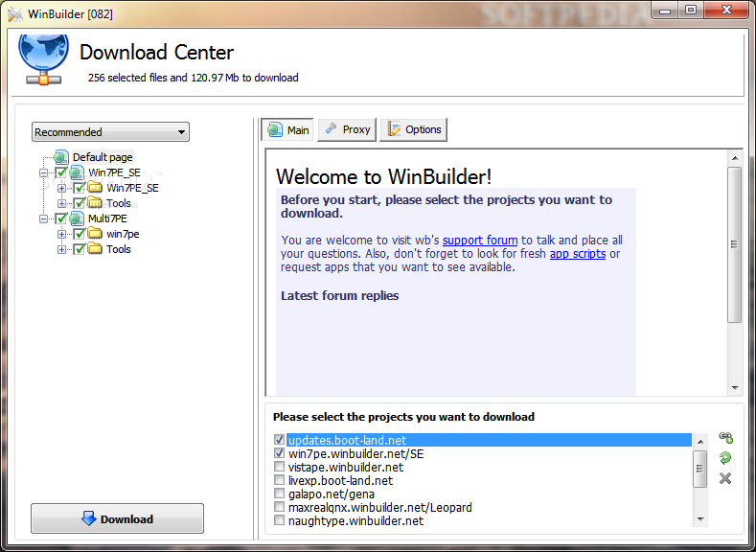
Task: Click the Download Center globe icon
Action: coord(43,59)
